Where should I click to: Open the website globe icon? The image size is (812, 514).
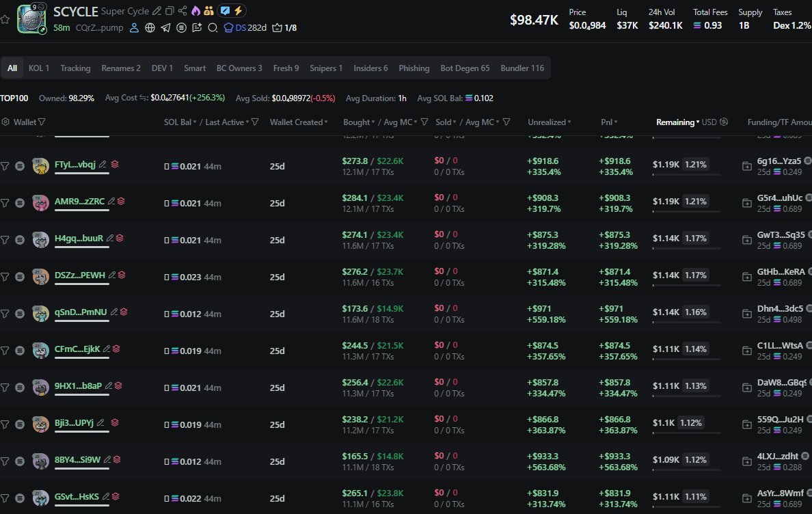tap(150, 28)
